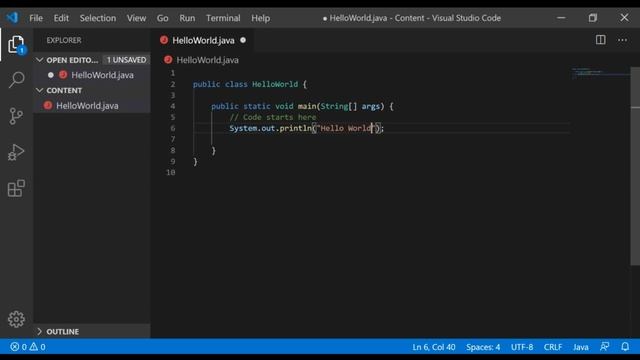
Task: Collapse the CONTENT folder section
Action: (40, 90)
